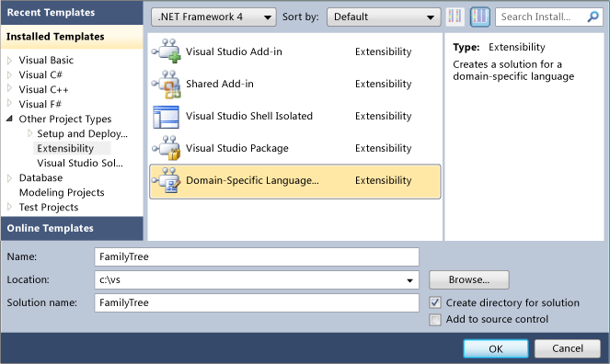
Task: Click the Domain-Specific Language template icon
Action: pyautogui.click(x=167, y=180)
